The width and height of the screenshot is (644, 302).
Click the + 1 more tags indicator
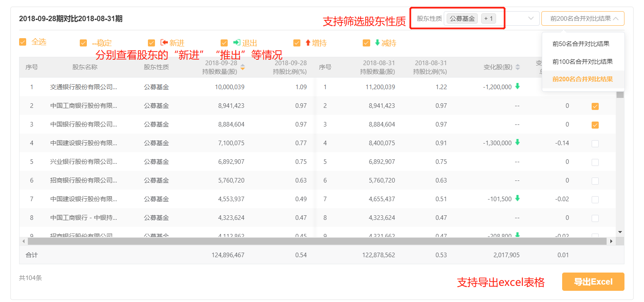point(489,19)
